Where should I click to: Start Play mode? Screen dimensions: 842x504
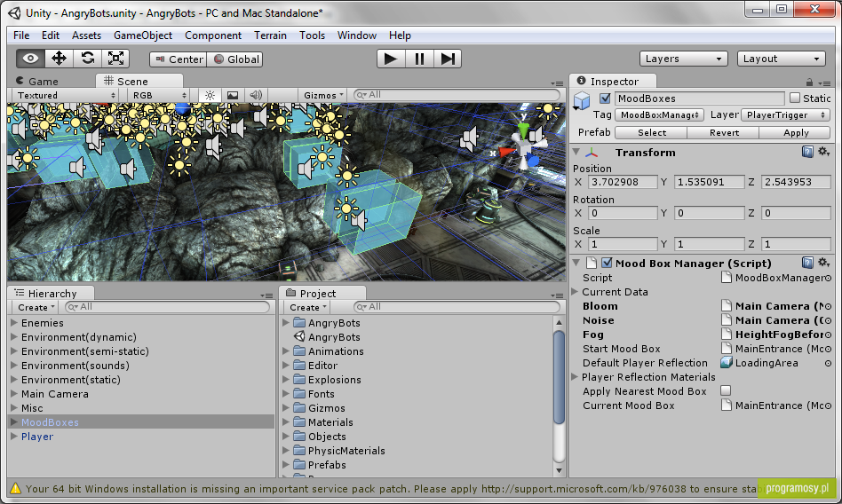click(391, 59)
